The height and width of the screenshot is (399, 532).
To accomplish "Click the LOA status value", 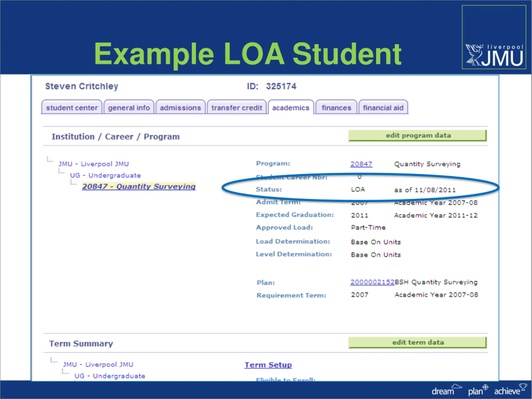I will click(358, 189).
